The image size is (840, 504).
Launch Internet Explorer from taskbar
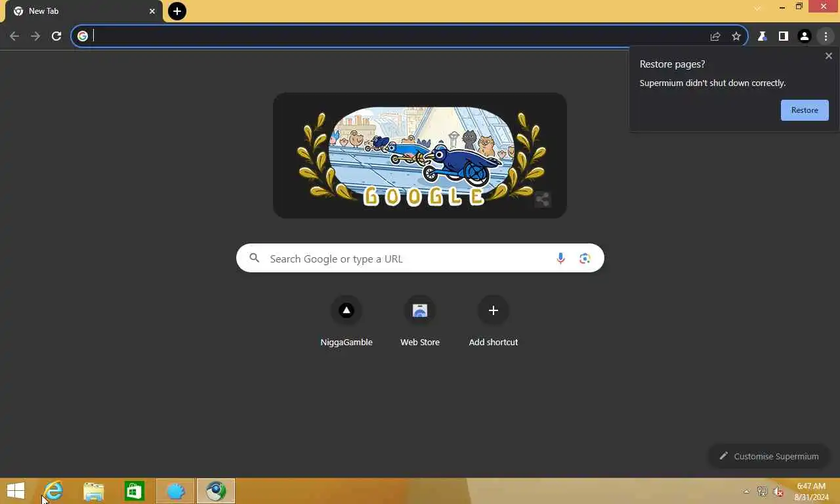pyautogui.click(x=53, y=491)
